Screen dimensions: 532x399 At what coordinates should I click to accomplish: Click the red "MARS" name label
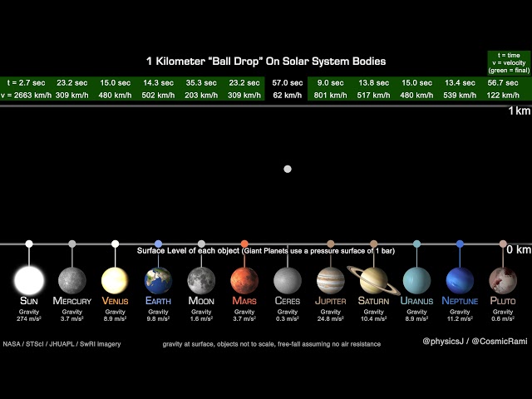(244, 301)
